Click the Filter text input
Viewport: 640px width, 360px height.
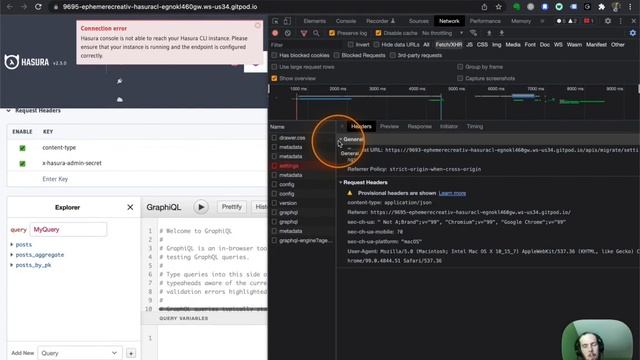tap(306, 44)
